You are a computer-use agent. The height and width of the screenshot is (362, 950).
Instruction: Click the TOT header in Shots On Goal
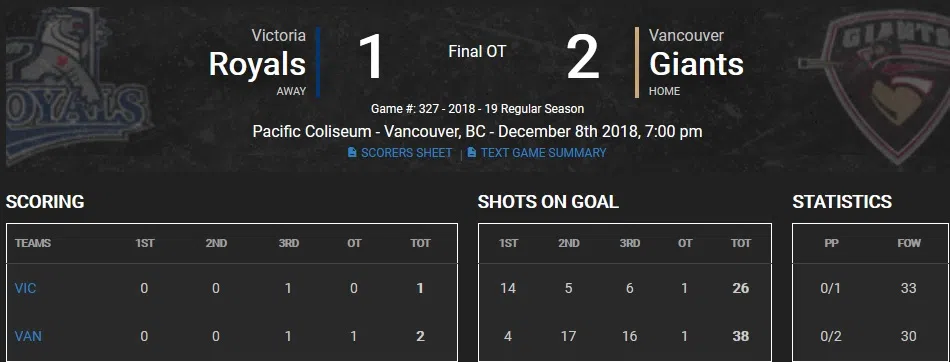click(740, 243)
